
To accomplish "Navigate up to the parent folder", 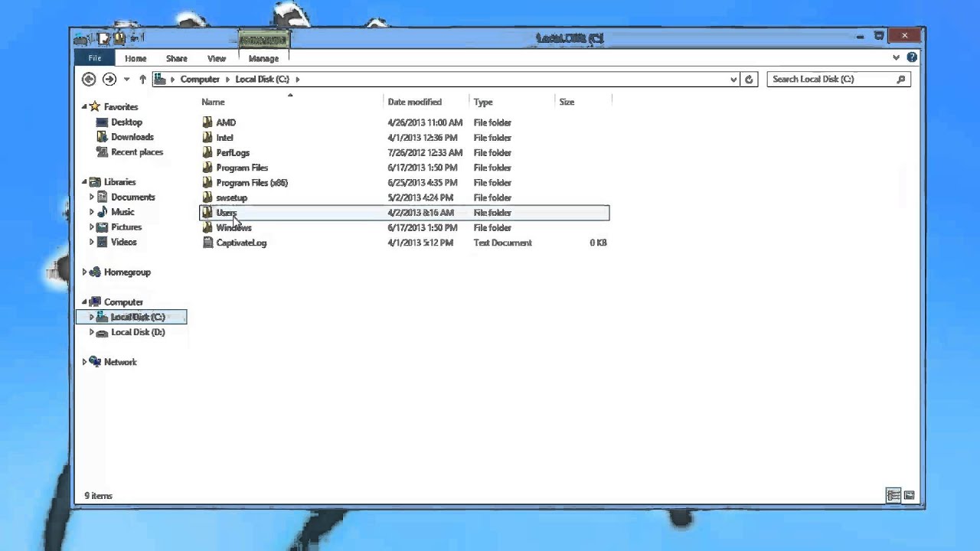I will 142,79.
